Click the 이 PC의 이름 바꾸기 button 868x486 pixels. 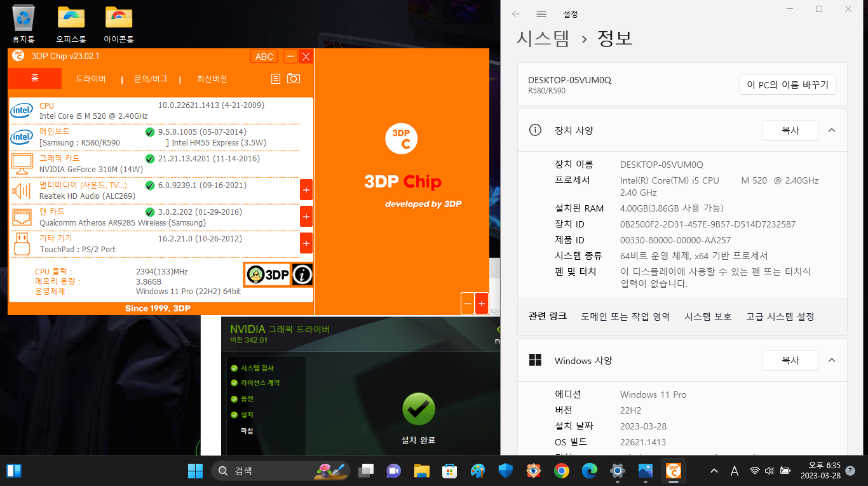(788, 84)
